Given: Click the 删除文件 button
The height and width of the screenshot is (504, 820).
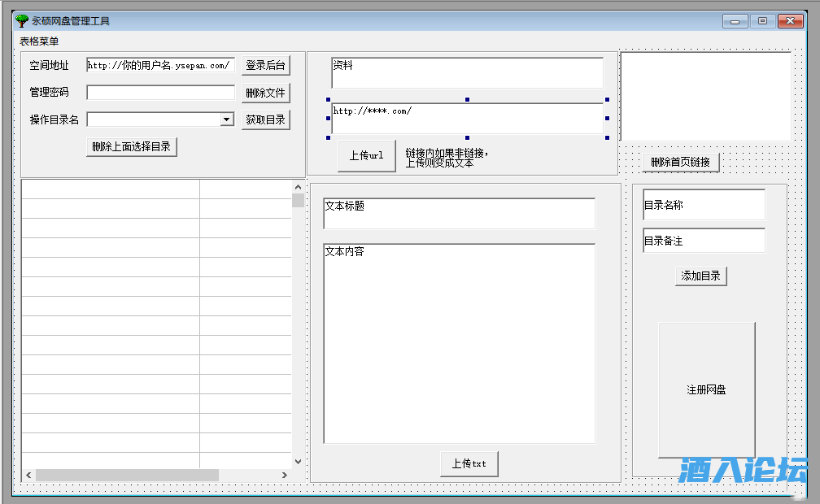Looking at the screenshot, I should (264, 92).
